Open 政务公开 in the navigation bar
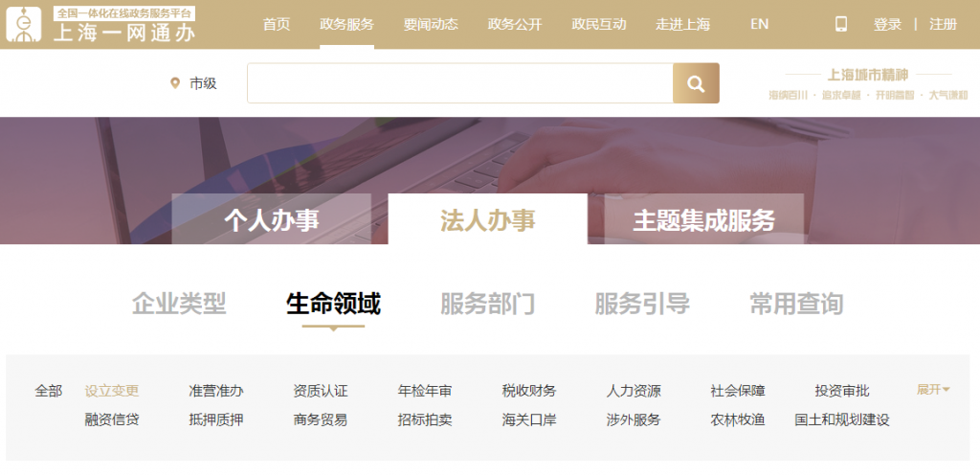Image resolution: width=980 pixels, height=476 pixels. (514, 24)
